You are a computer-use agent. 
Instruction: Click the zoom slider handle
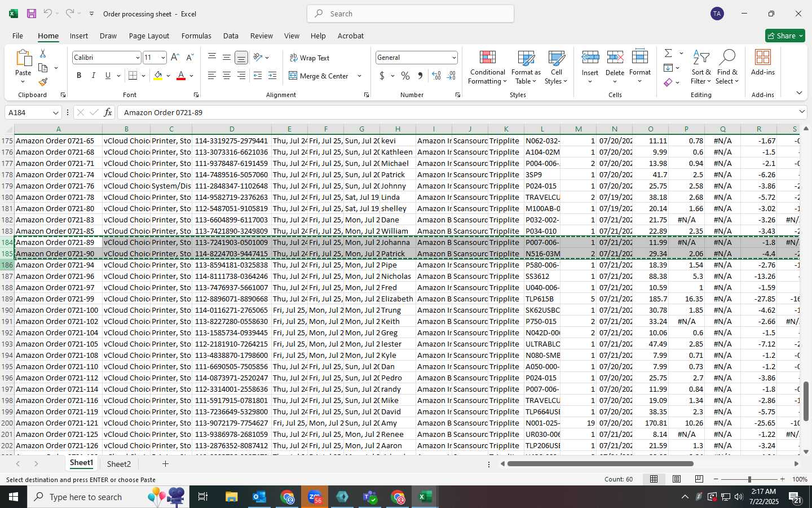coord(749,479)
